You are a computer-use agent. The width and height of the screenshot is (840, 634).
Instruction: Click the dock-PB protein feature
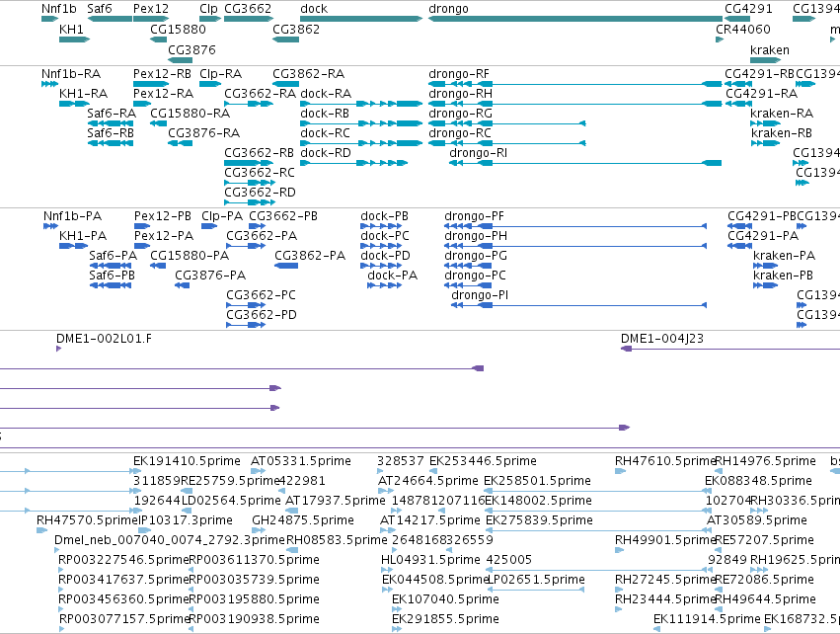coord(381,226)
